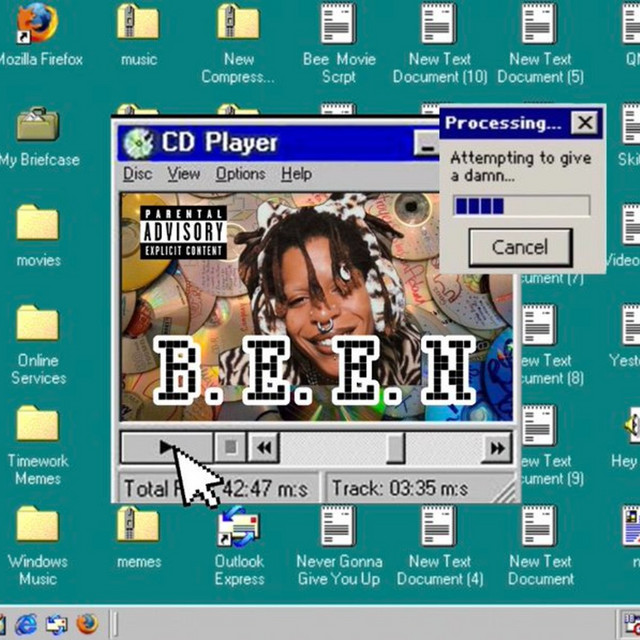The image size is (640, 640).
Task: Open the text document labeled (9)
Action: click(x=539, y=425)
